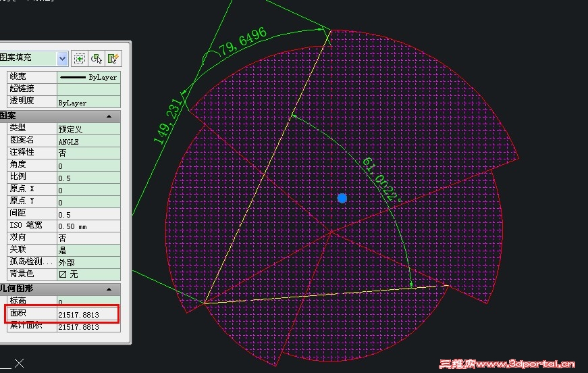Click the 间距 value 0.5
This screenshot has height=373, width=588.
[88, 214]
